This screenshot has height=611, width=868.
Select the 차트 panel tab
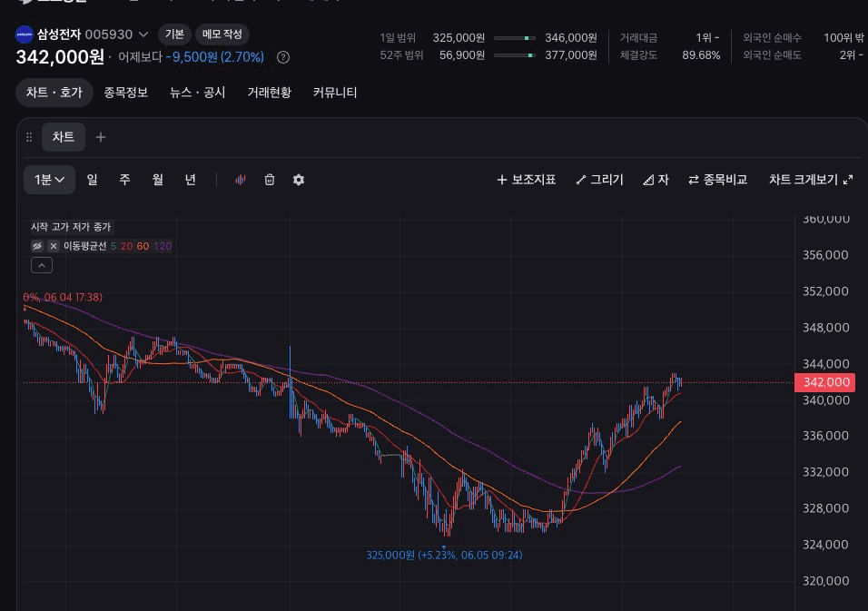coord(64,137)
